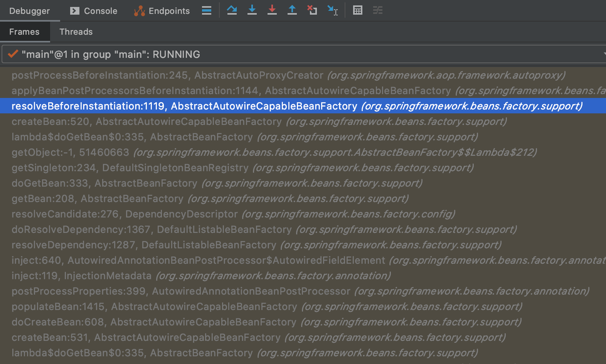
Task: Select frame getObject:-1, 51460663
Action: coord(303,152)
